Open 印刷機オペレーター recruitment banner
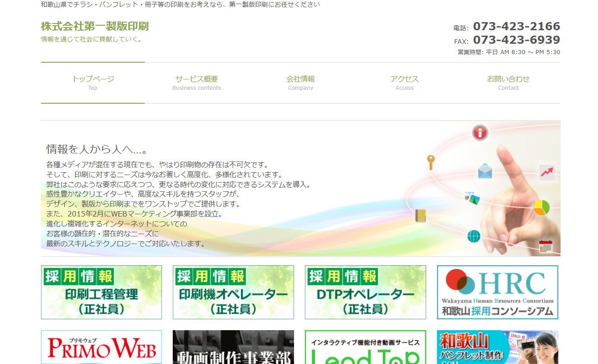This screenshot has width=598, height=364. click(233, 292)
